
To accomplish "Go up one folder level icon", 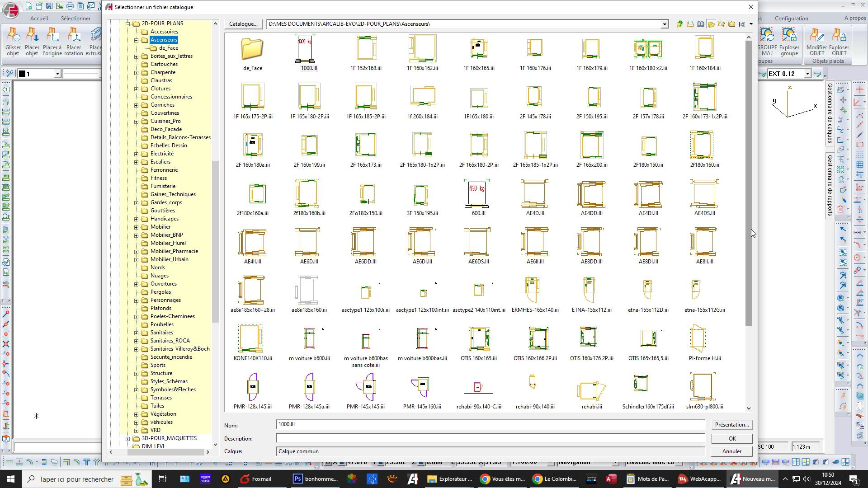I will coord(679,24).
